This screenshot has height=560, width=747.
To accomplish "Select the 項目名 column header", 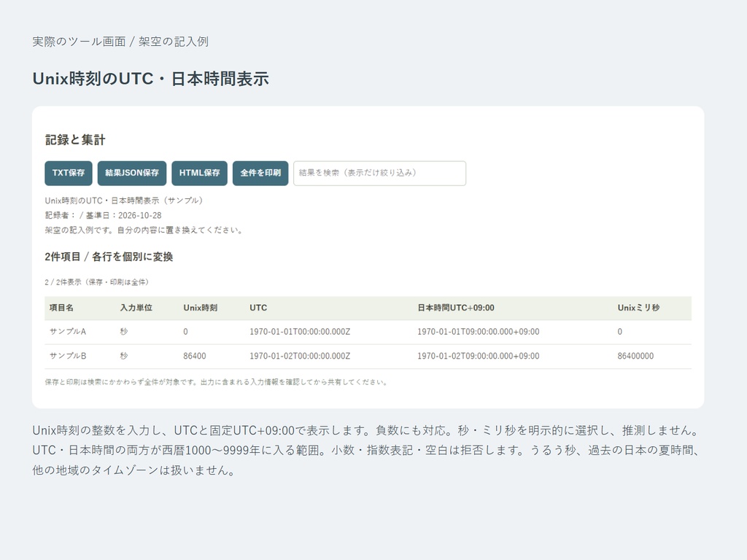I will pyautogui.click(x=61, y=308).
